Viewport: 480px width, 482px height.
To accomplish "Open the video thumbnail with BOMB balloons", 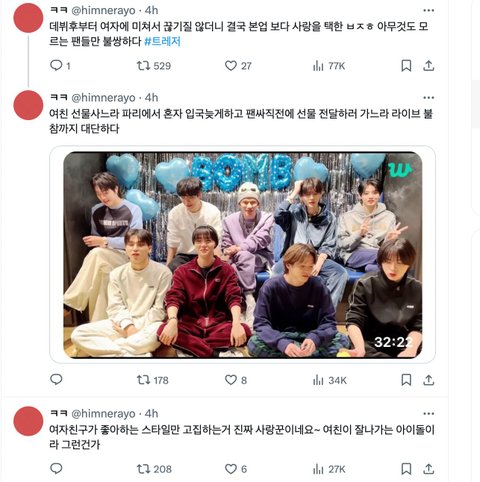I will [243, 255].
